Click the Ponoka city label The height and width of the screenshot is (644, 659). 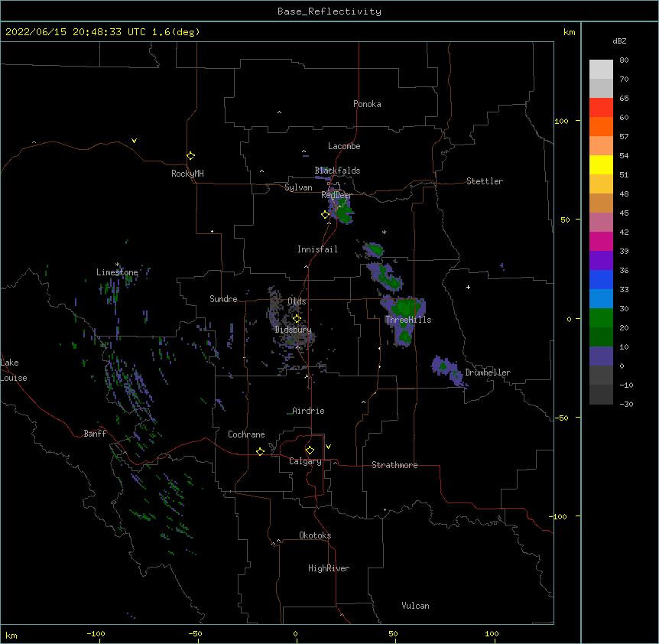pyautogui.click(x=367, y=104)
